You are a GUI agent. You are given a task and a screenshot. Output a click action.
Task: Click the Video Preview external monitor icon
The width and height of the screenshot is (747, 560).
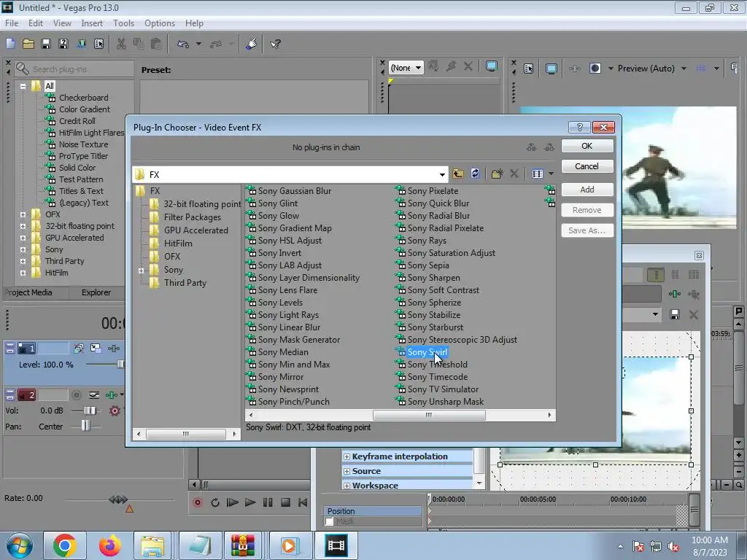point(551,69)
